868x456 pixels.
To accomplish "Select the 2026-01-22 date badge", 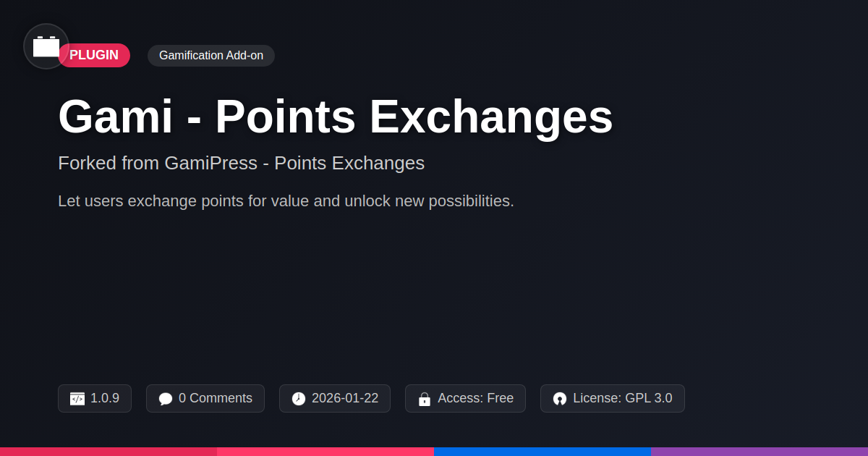I will click(x=344, y=398).
